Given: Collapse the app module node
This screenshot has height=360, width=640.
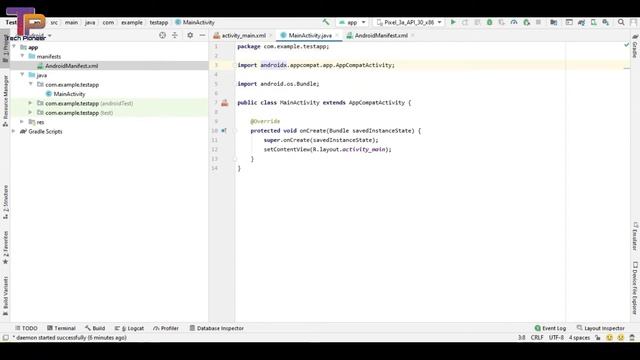Looking at the screenshot, I should tap(14, 47).
